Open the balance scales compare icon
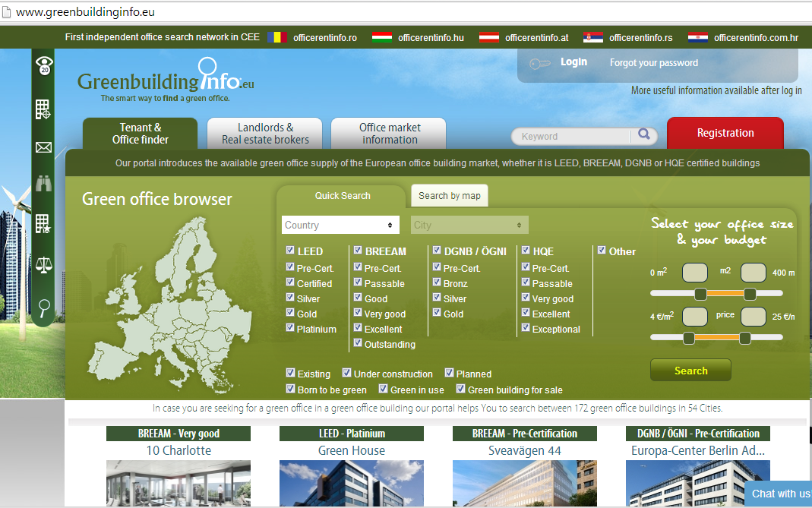 point(43,264)
